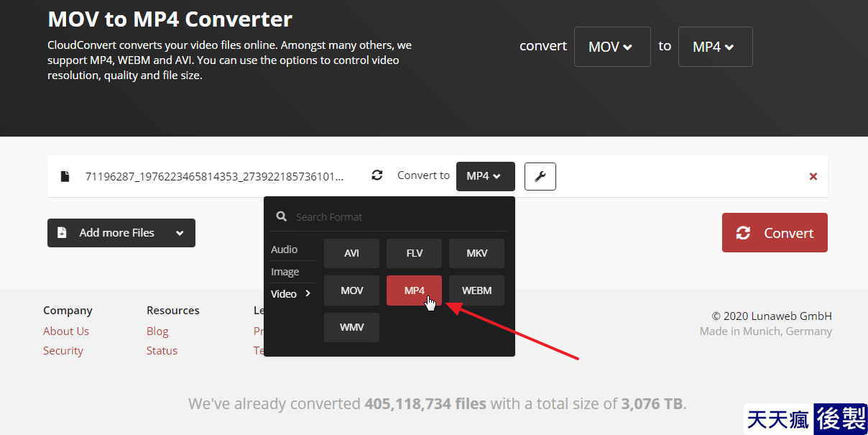Remove the file with the red X
Screen dimensions: 868x435
813,176
